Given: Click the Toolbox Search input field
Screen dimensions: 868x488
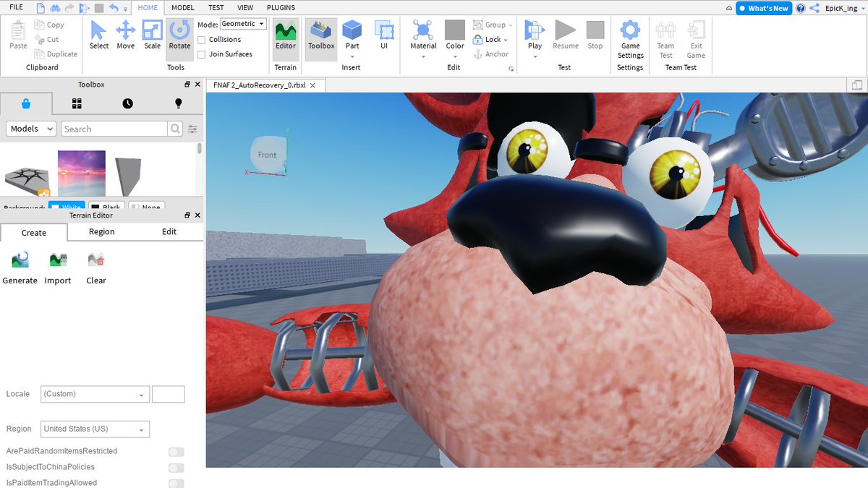Looking at the screenshot, I should pyautogui.click(x=114, y=129).
